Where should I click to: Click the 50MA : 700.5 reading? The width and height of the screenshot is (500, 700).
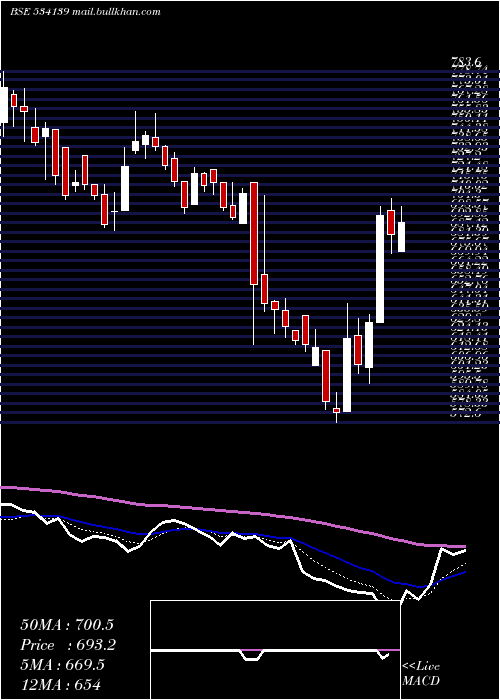coord(67,625)
